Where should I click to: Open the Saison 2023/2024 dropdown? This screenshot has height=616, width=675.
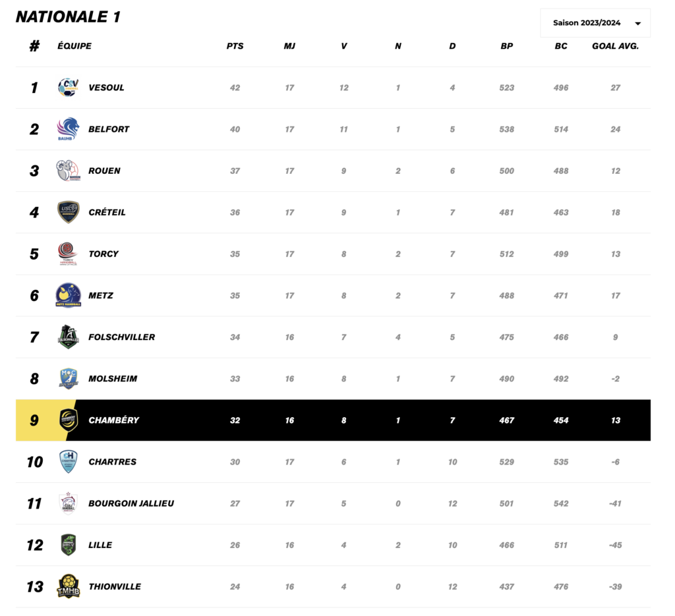click(x=595, y=23)
